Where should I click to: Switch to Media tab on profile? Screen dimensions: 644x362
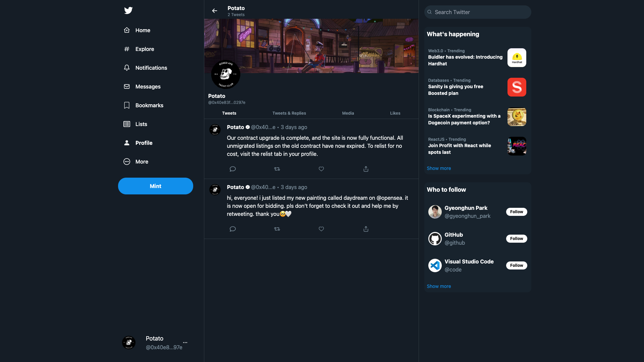coord(348,113)
